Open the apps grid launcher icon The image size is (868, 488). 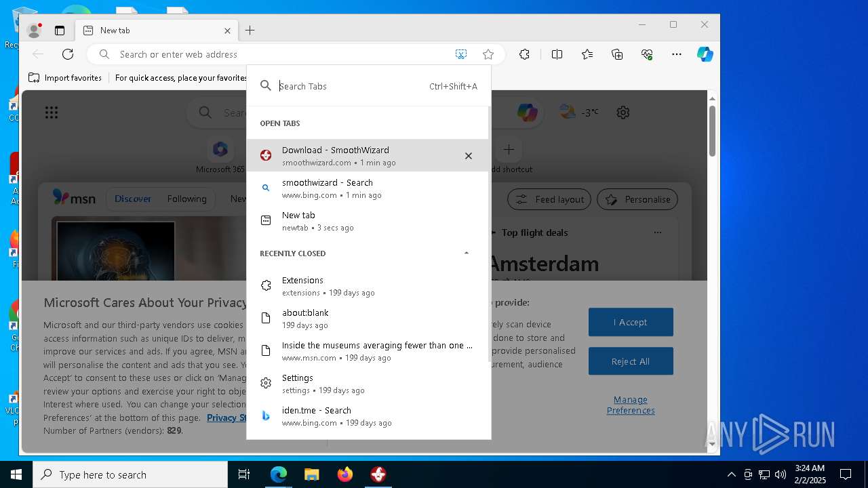(x=52, y=113)
